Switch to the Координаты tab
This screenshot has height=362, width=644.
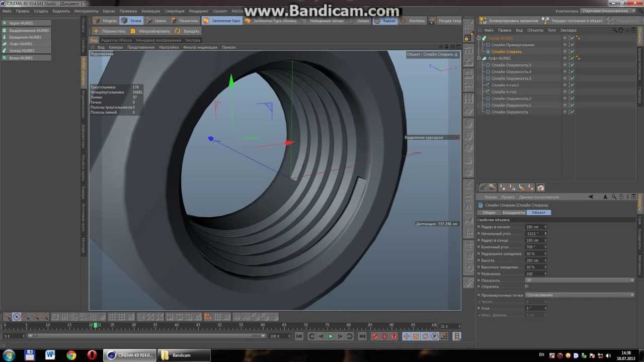(x=514, y=213)
